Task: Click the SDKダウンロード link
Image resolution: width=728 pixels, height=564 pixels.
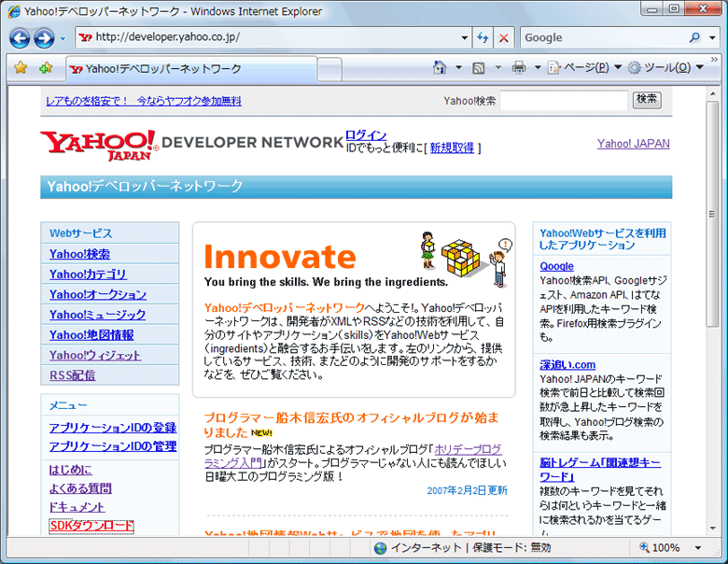Action: 91,526
